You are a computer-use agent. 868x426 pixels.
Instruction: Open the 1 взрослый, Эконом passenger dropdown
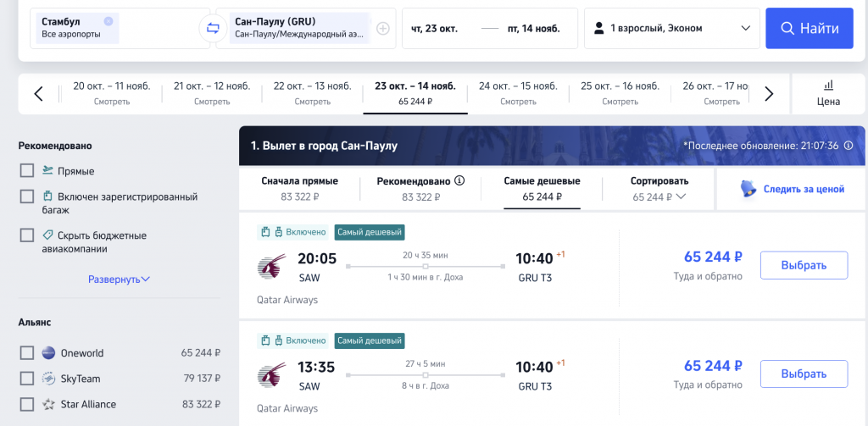[x=671, y=28]
